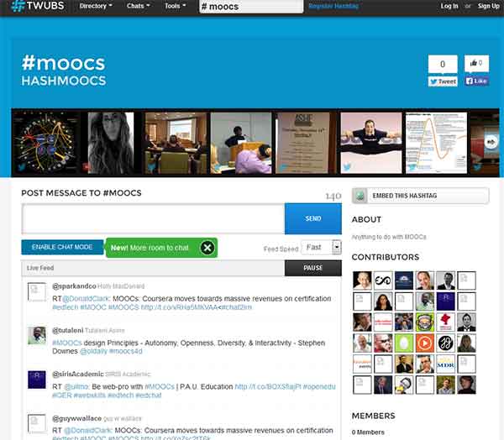This screenshot has width=504, height=440.
Task: Click the @sirisAcademic avatar in feed
Action: pyautogui.click(x=37, y=380)
